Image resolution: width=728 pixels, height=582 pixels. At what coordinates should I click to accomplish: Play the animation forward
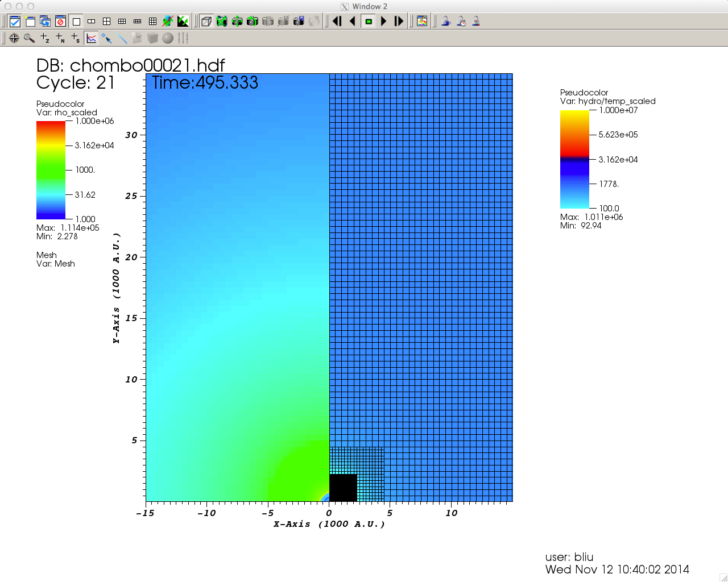point(383,22)
